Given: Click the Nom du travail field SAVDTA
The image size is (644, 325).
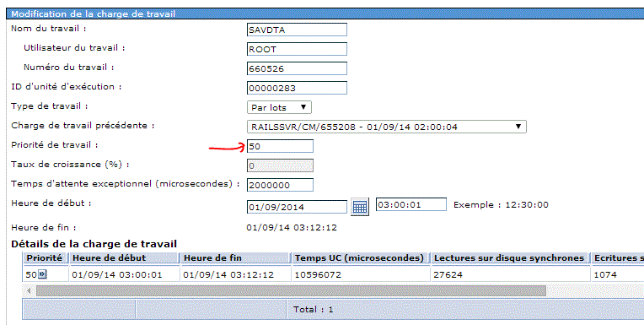Looking at the screenshot, I should [297, 30].
